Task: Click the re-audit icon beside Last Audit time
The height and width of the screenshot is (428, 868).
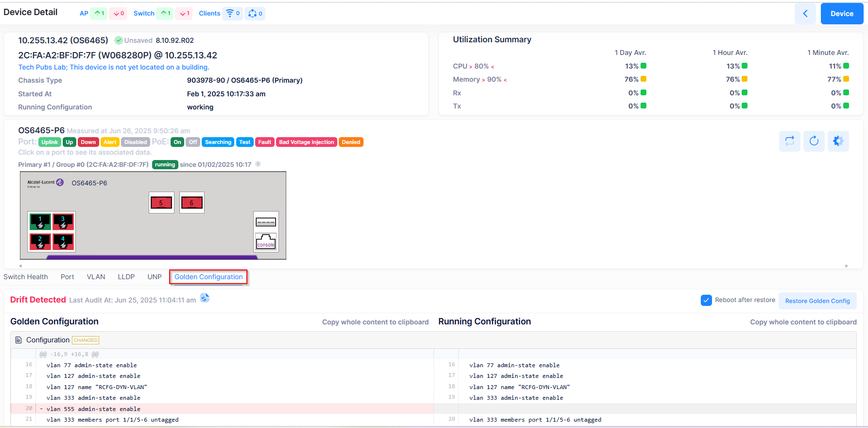Action: (x=205, y=298)
